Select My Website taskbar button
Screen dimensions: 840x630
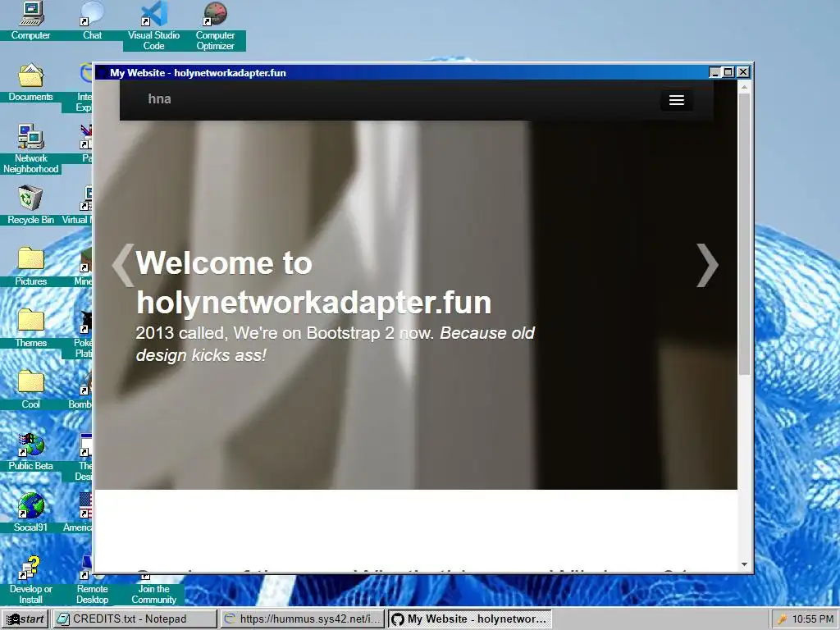click(469, 619)
